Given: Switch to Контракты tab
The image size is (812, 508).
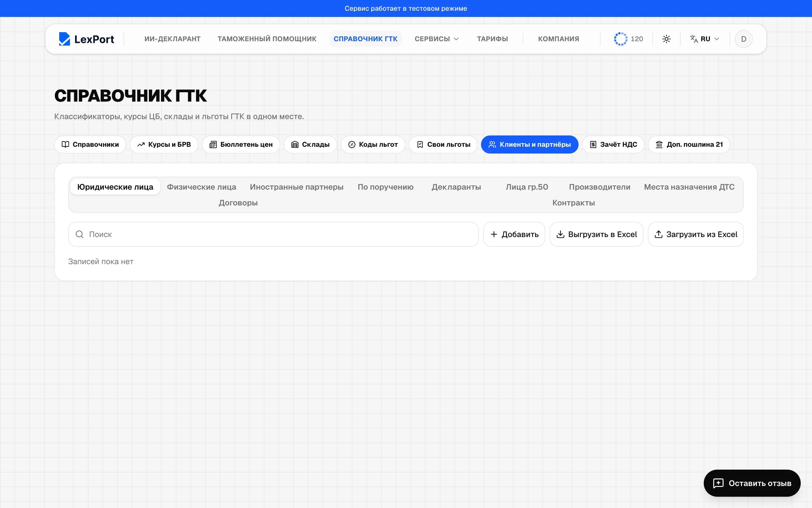Looking at the screenshot, I should point(573,203).
